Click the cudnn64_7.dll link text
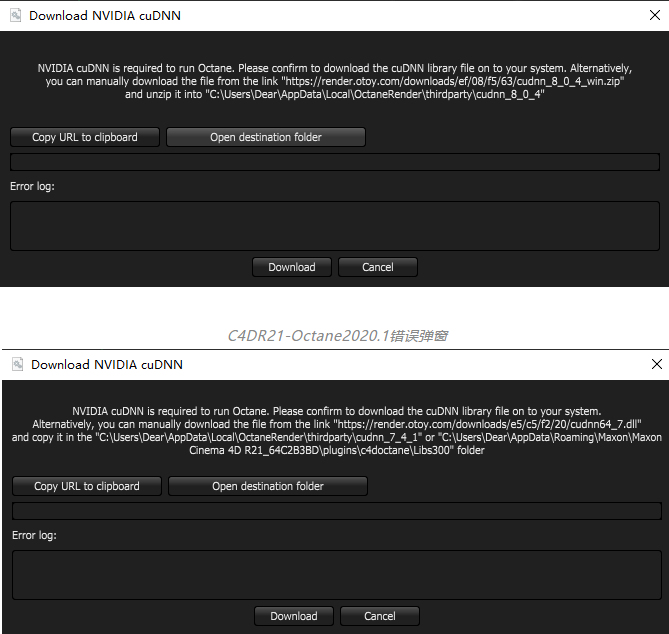Viewport: 669px width, 634px height. (488, 424)
